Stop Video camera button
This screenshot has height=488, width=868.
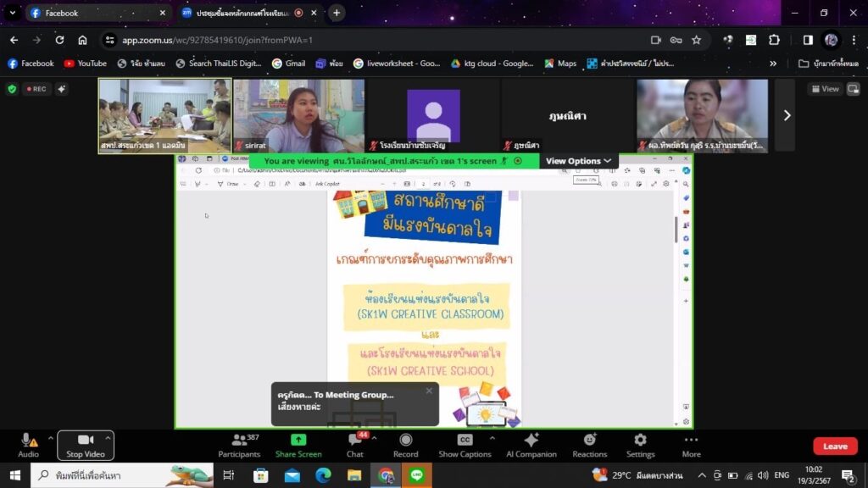(x=86, y=446)
